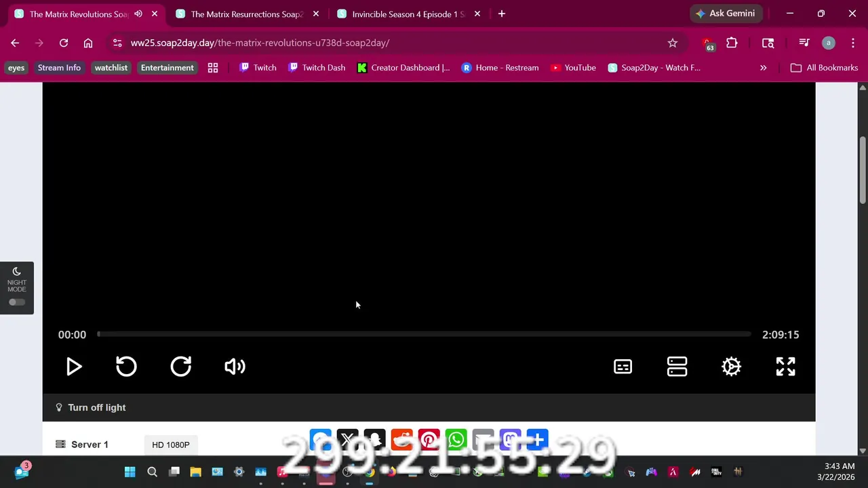The image size is (868, 488).
Task: Mute the player volume speaker icon
Action: coord(235,367)
